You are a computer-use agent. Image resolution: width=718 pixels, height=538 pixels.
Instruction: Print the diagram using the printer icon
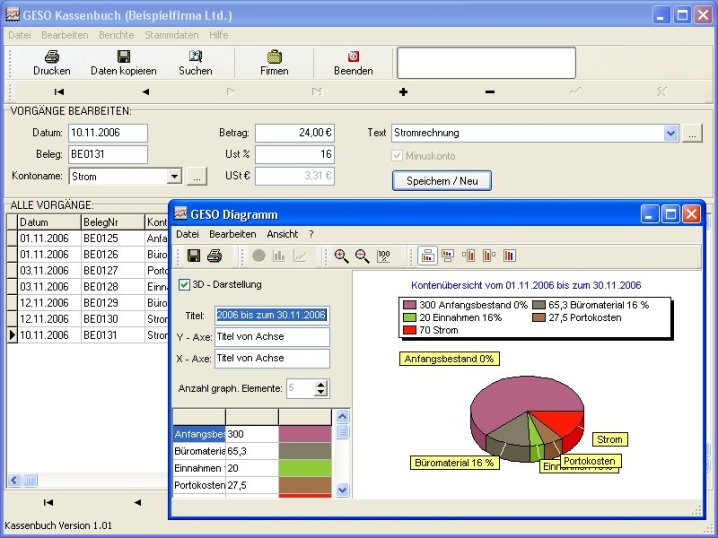point(214,256)
